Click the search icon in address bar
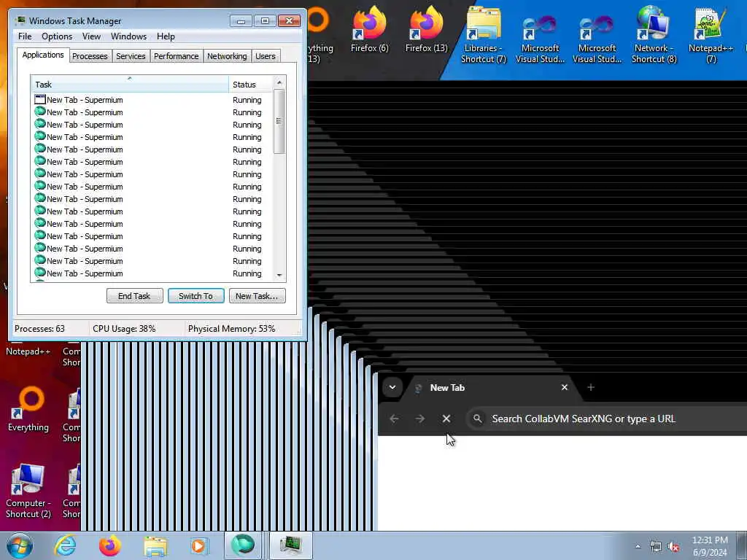This screenshot has height=560, width=747. tap(477, 419)
